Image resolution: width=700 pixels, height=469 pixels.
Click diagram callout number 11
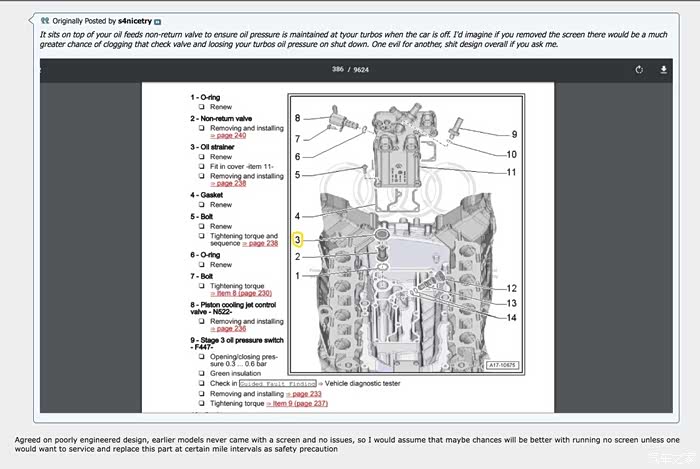[512, 172]
